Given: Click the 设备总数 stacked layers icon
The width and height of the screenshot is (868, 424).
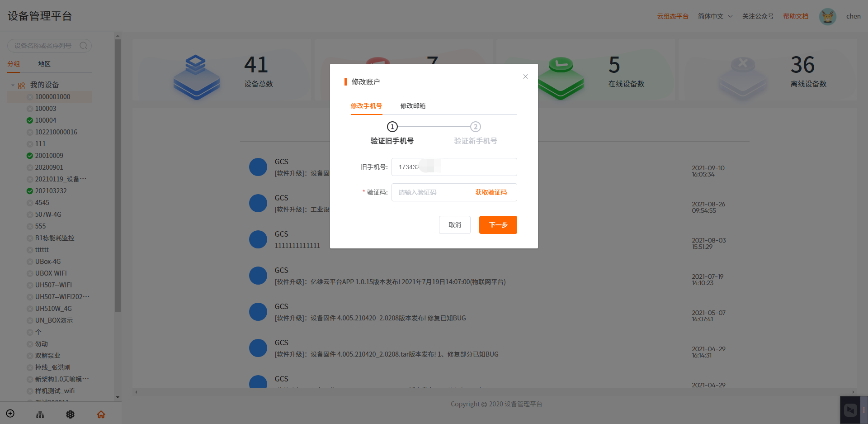Looking at the screenshot, I should (x=196, y=77).
